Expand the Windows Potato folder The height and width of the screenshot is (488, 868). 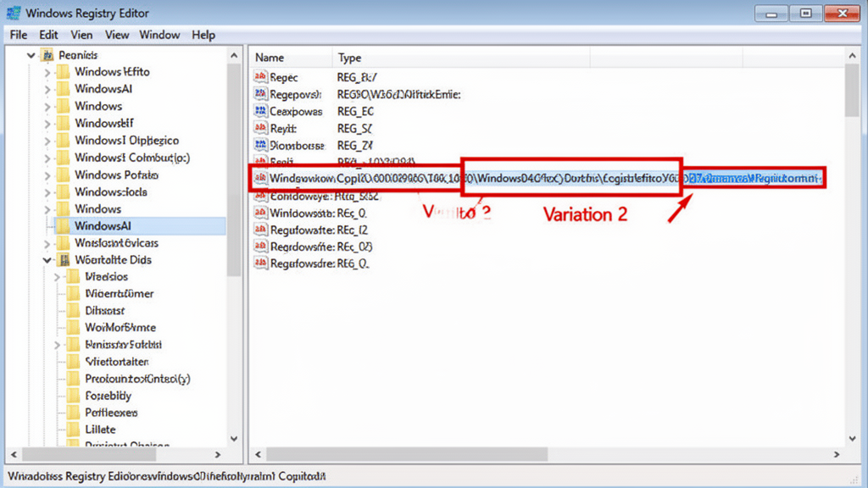coord(47,176)
